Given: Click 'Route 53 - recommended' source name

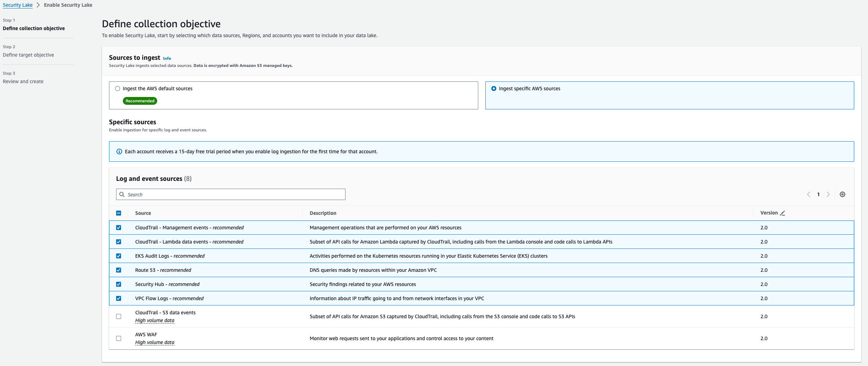Looking at the screenshot, I should [x=163, y=270].
